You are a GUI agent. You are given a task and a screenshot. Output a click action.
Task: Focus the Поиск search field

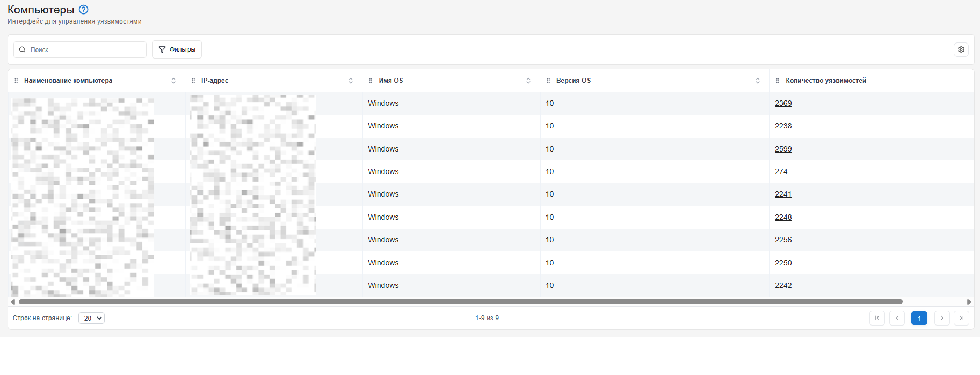(x=80, y=49)
